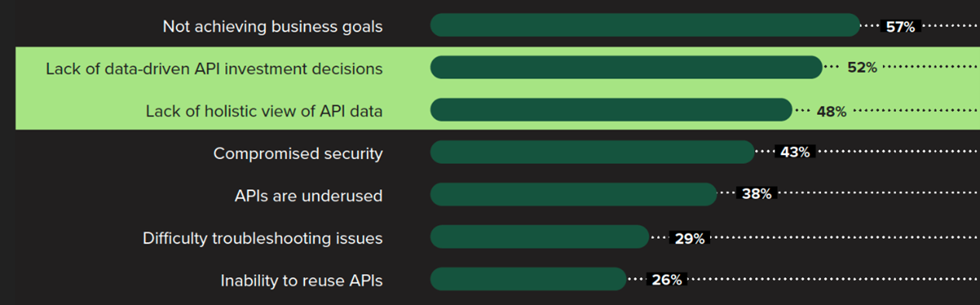Viewport: 980px width, 305px height.
Task: Select the 57% value label
Action: [x=901, y=26]
